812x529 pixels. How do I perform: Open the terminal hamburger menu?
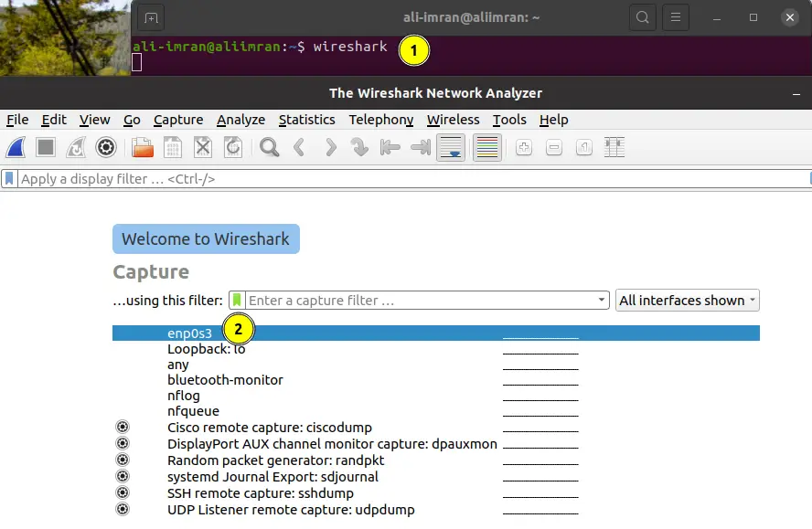675,17
